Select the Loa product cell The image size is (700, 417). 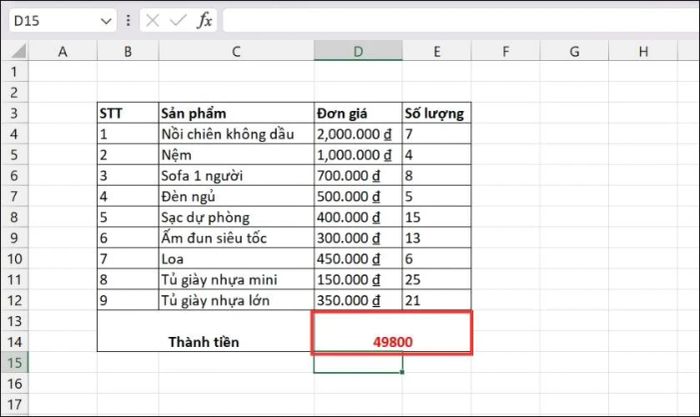click(236, 259)
